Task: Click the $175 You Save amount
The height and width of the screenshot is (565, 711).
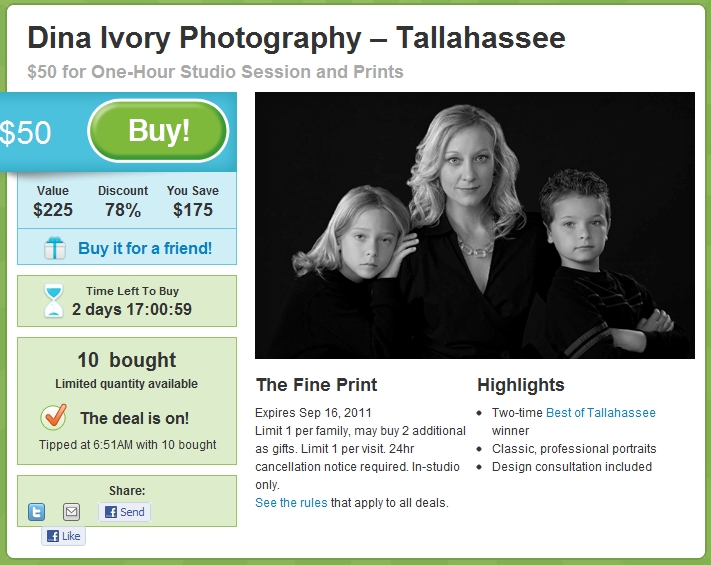Action: 192,210
